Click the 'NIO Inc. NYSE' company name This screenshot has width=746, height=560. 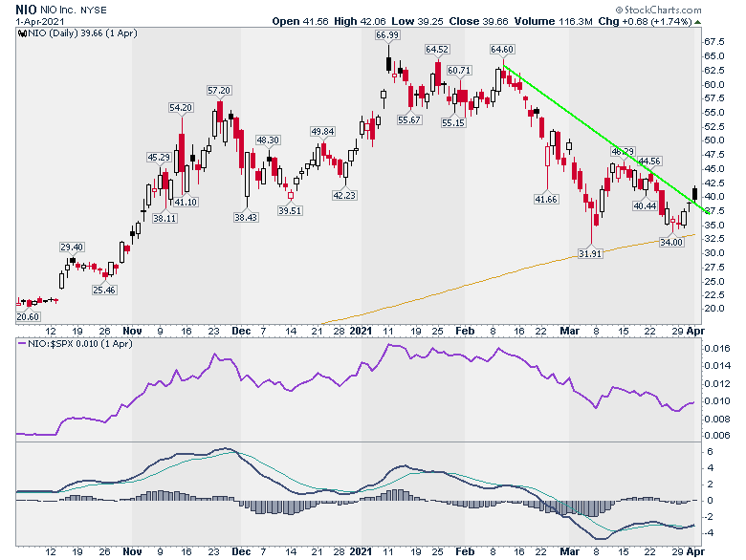point(74,10)
